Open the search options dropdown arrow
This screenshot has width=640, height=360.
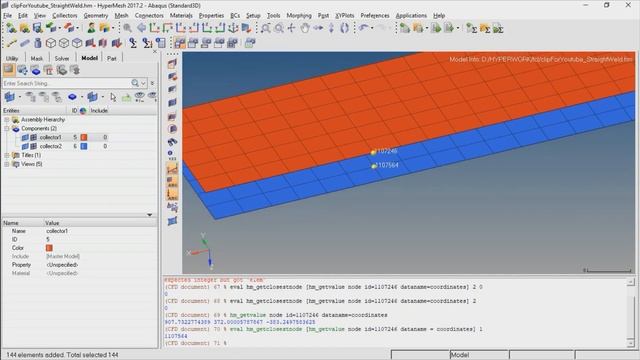pos(143,83)
